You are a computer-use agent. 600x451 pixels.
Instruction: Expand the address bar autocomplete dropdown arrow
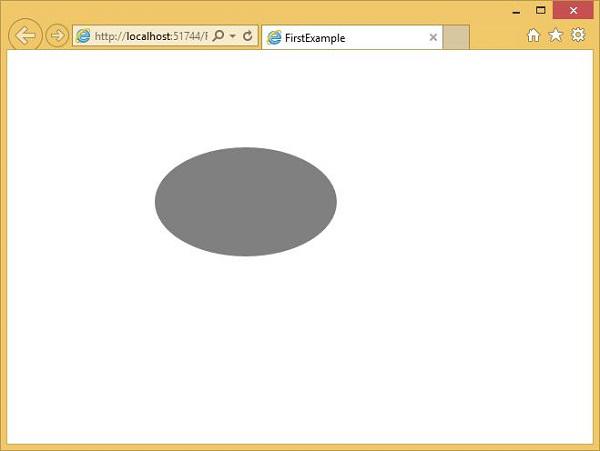click(x=233, y=36)
